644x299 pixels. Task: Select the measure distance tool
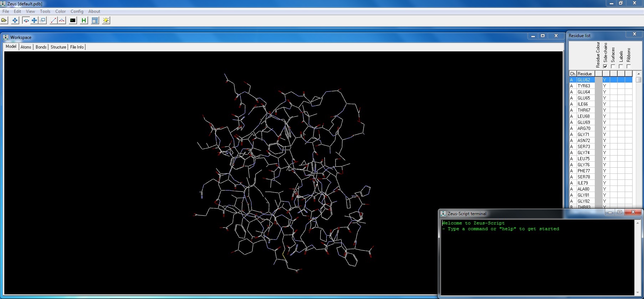point(53,20)
